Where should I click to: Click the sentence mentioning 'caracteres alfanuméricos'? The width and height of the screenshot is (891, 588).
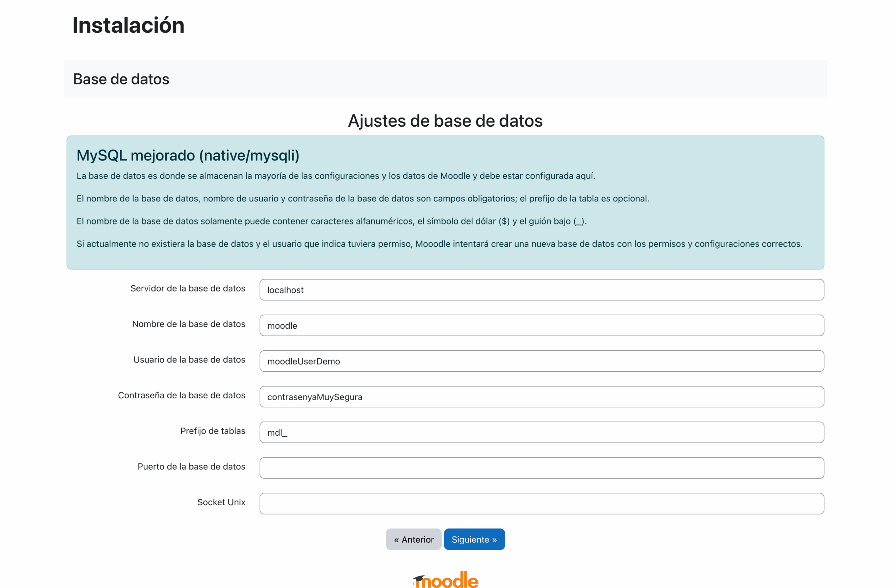pyautogui.click(x=332, y=221)
